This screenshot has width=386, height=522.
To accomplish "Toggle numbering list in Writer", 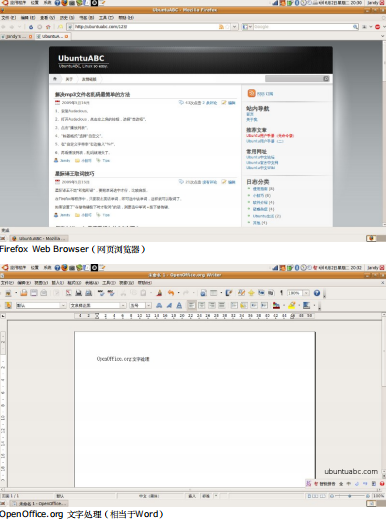I will [234, 305].
